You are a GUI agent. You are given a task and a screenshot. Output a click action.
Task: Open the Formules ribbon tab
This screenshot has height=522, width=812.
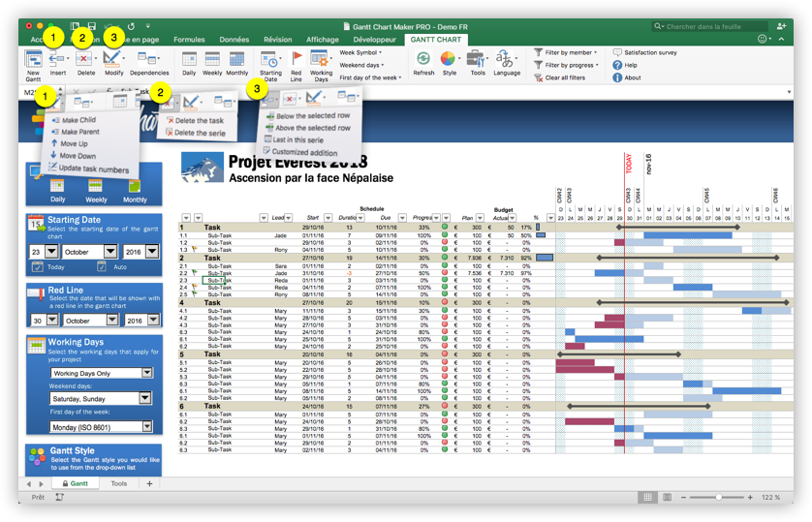(189, 40)
